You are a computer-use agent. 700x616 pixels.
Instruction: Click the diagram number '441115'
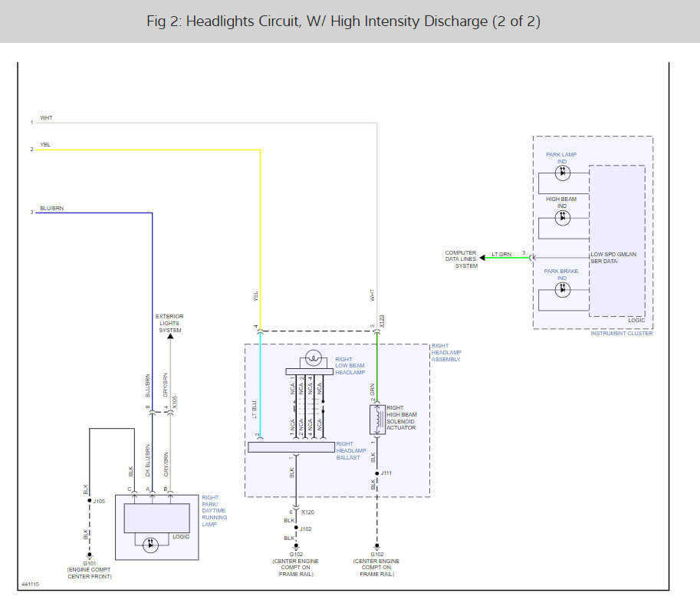(31, 585)
